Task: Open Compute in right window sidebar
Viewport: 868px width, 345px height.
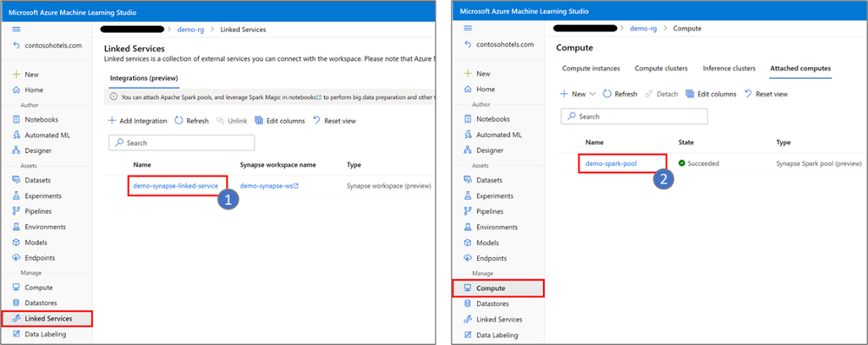Action: coord(498,288)
